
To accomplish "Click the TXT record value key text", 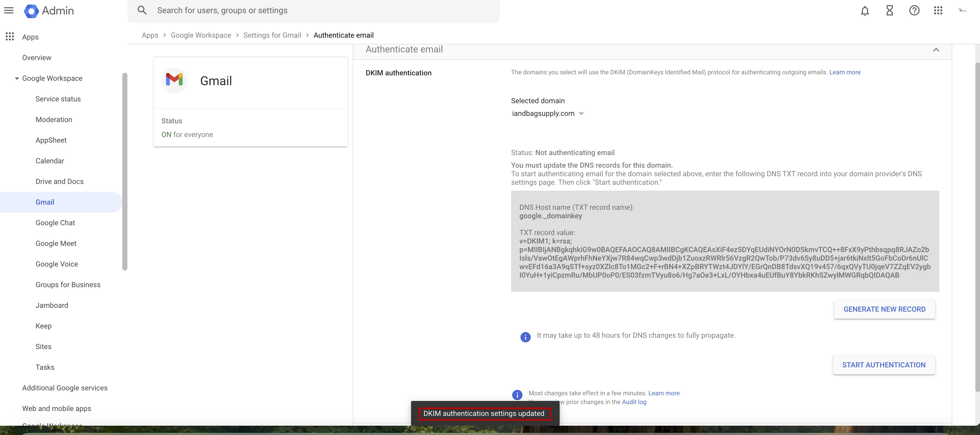I will [x=725, y=258].
